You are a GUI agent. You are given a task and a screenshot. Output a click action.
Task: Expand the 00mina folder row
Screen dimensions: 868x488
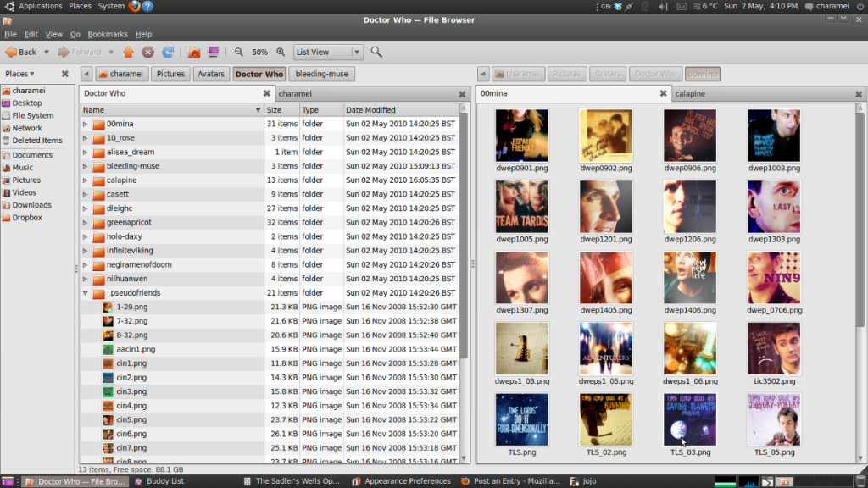click(x=86, y=124)
